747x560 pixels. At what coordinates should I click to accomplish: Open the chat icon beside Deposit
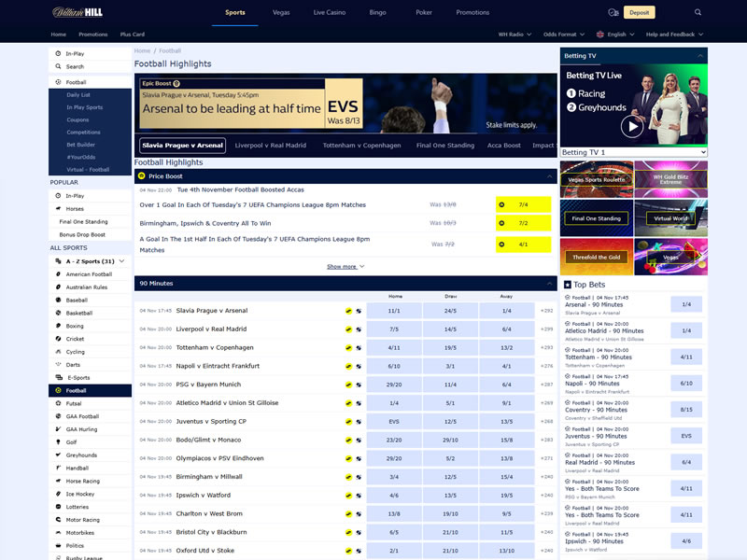coord(613,13)
